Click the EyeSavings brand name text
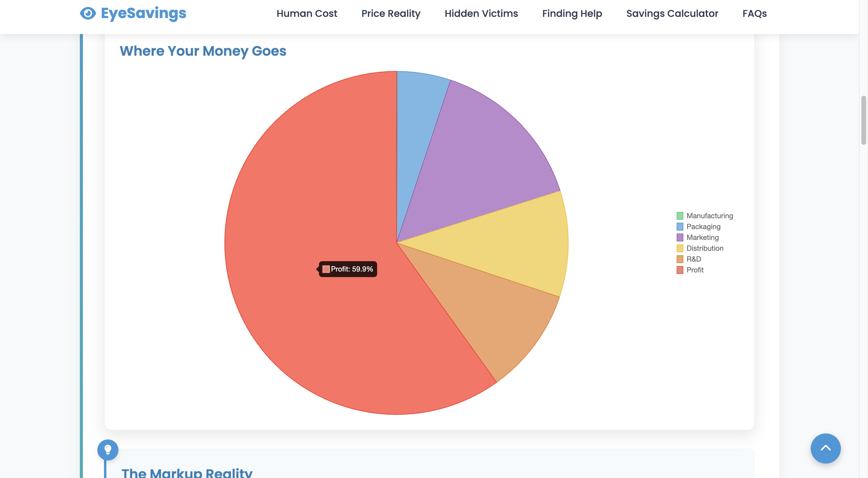 143,14
